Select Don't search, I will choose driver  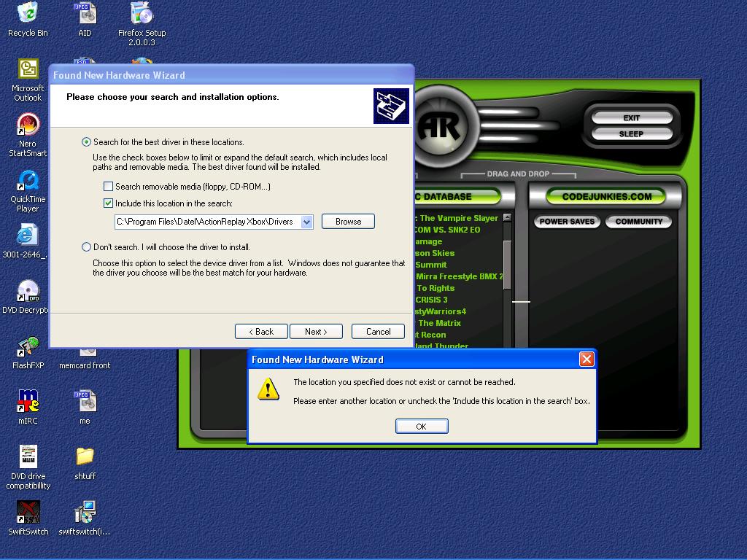87,247
